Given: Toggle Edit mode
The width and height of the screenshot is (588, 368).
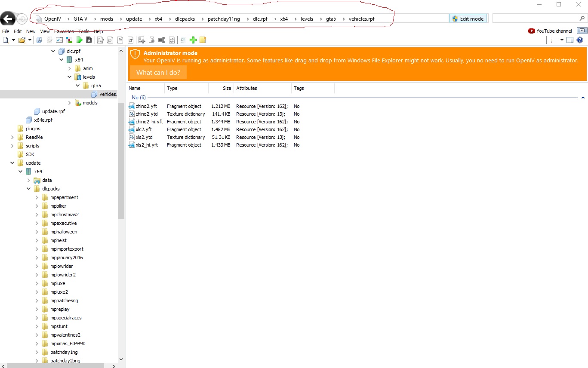Looking at the screenshot, I should coord(468,18).
